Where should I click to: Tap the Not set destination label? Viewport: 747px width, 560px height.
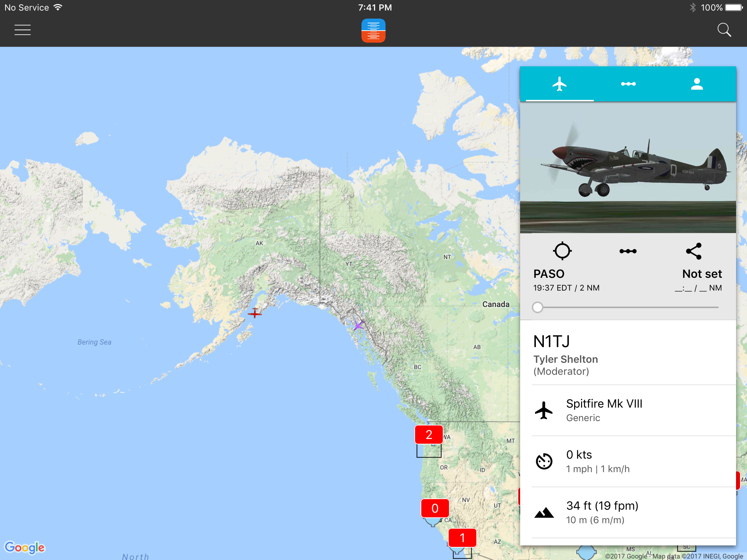coord(702,274)
